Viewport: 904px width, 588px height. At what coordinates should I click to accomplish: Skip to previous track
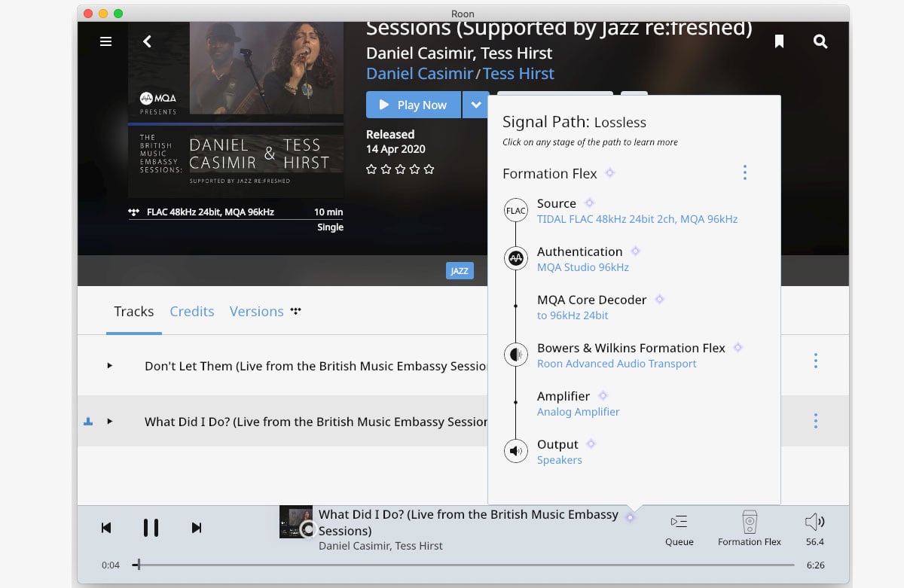coord(106,528)
